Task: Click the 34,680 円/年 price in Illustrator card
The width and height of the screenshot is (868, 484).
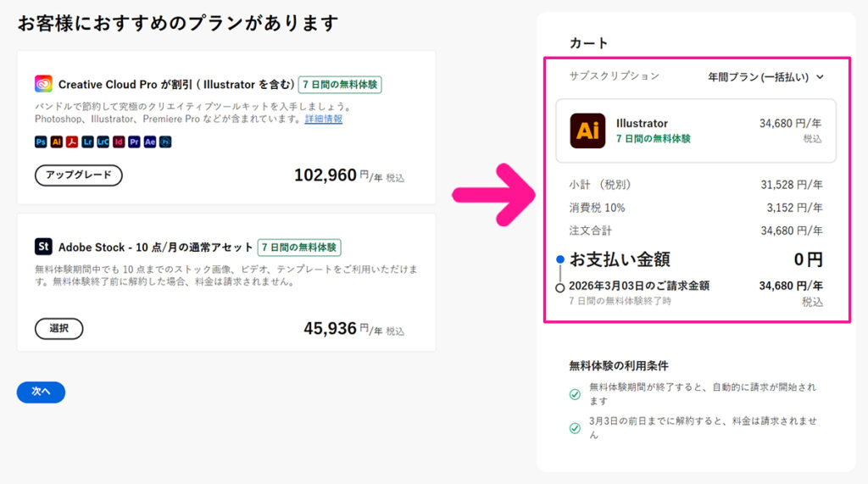Action: click(x=791, y=123)
